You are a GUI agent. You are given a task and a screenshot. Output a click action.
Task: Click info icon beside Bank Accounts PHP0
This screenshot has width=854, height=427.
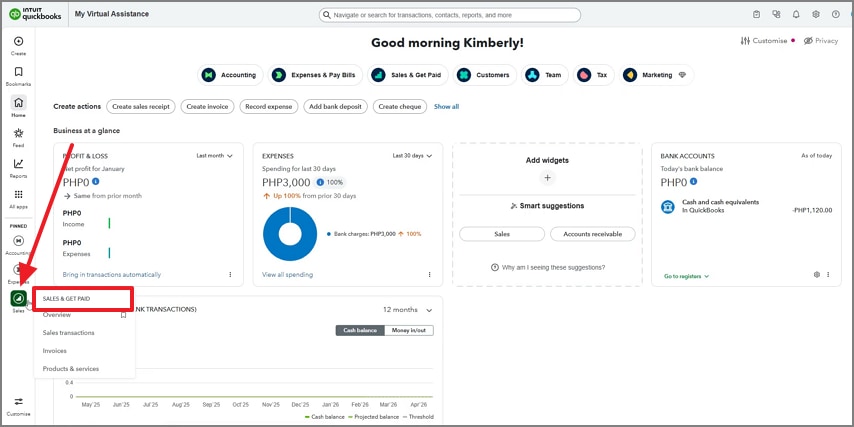[x=694, y=181]
